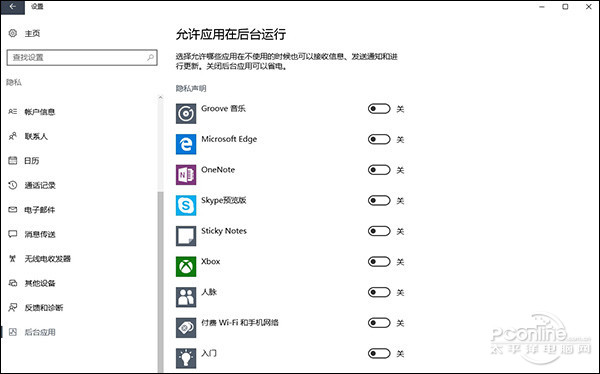Open 电子邮件 privacy settings
This screenshot has height=374, width=600.
(40, 210)
